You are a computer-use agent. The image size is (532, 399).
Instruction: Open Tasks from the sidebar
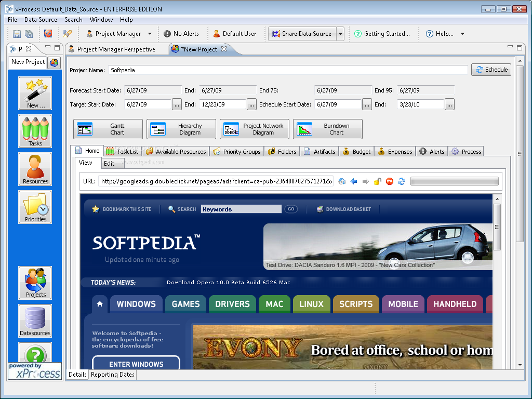(35, 131)
